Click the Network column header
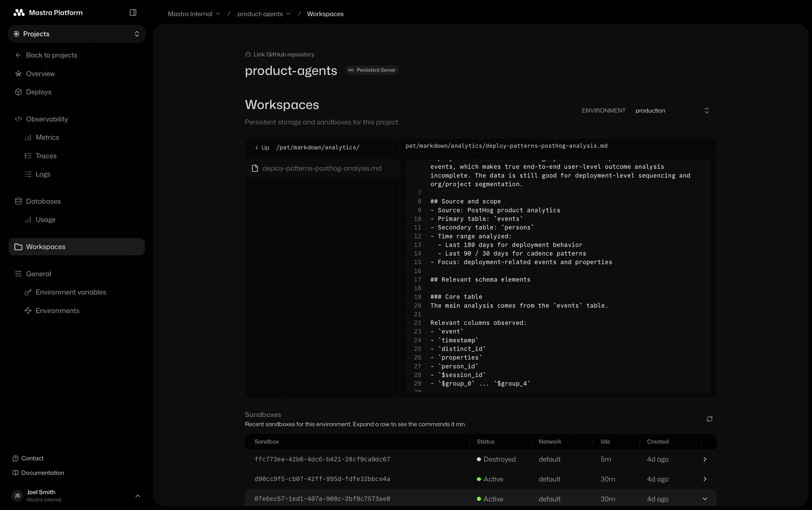This screenshot has width=812, height=510. pos(550,441)
